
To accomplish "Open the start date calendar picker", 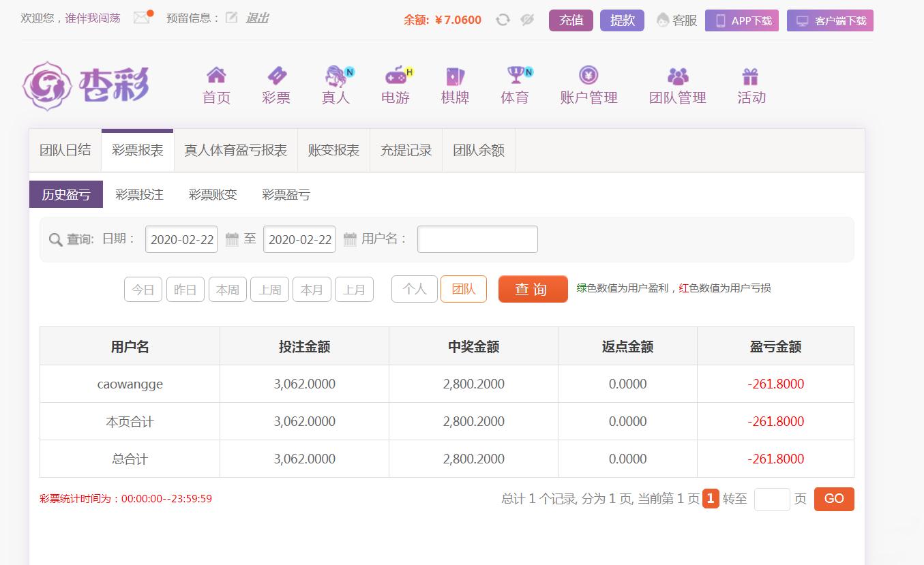I will pyautogui.click(x=232, y=239).
